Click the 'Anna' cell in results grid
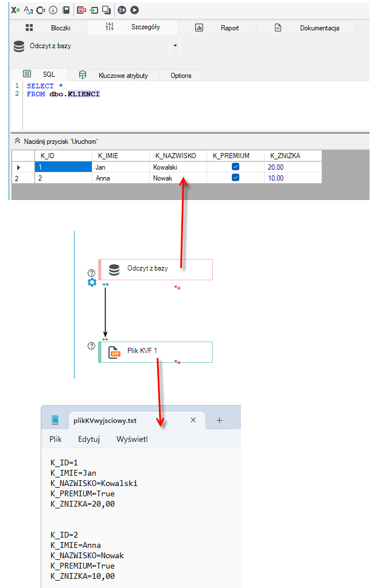Viewport: 377px width, 588px height. (x=121, y=178)
